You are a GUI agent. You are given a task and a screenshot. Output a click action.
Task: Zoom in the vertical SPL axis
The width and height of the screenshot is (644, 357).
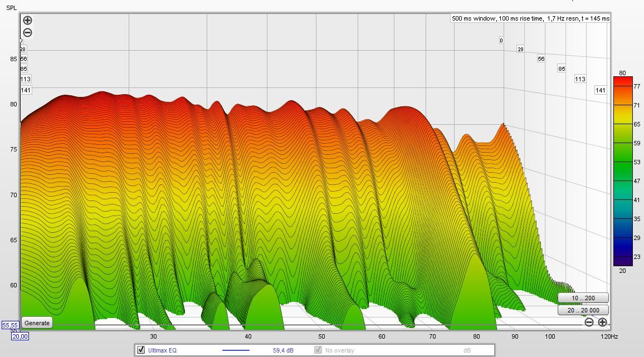point(27,20)
